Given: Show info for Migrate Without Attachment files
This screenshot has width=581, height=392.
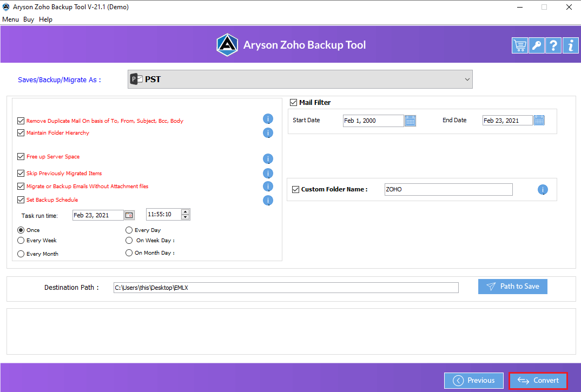Looking at the screenshot, I should pos(268,187).
